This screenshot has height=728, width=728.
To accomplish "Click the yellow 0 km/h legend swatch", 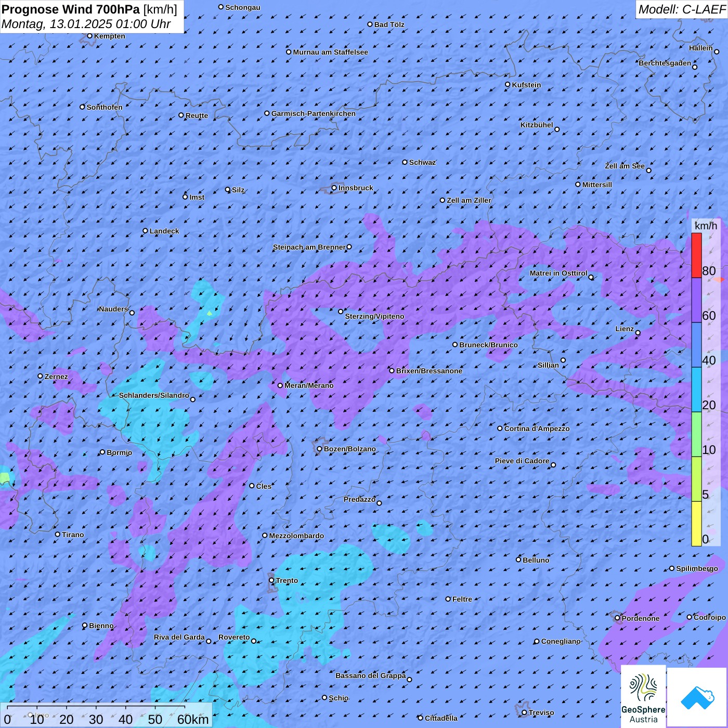I will pyautogui.click(x=696, y=524).
